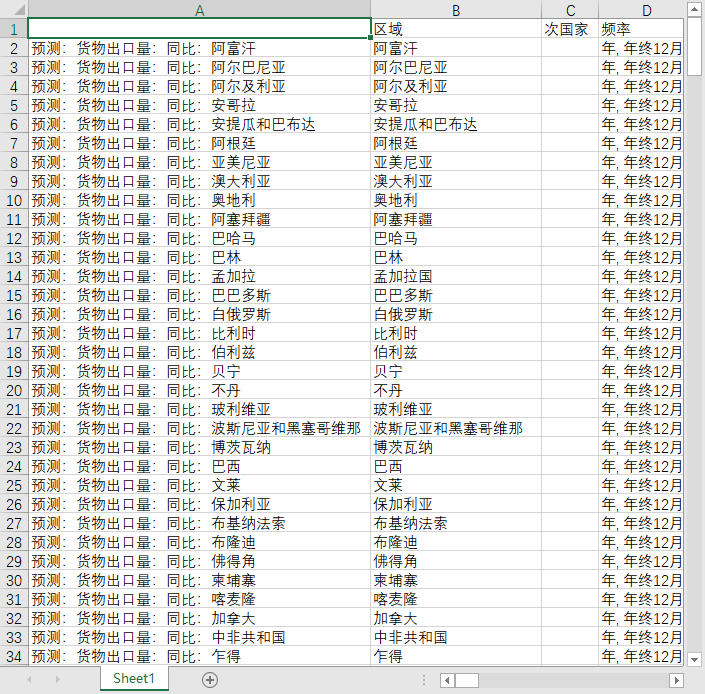Select the empty column C cell in row 2

(x=570, y=48)
